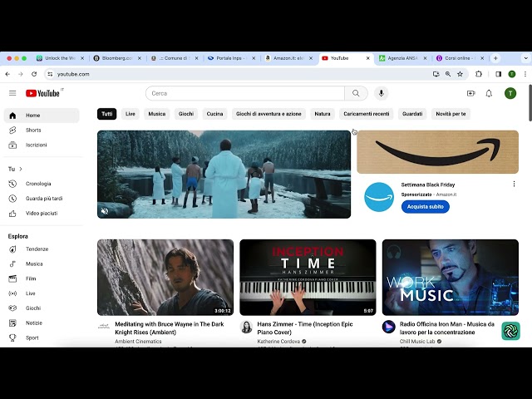
Task: Open the green ChatGPT floating icon
Action: (510, 331)
